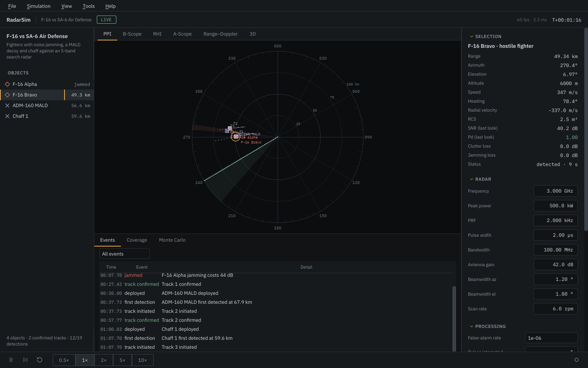Click the PRF input field

point(556,220)
